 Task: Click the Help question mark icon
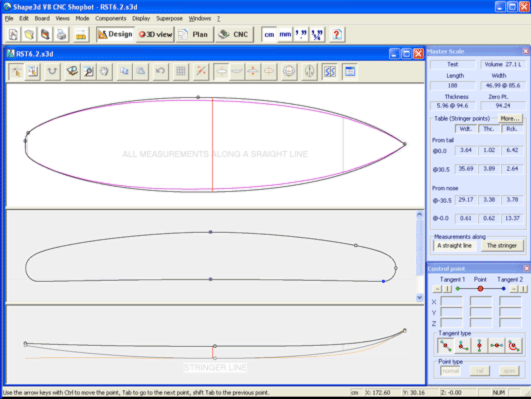[x=337, y=35]
